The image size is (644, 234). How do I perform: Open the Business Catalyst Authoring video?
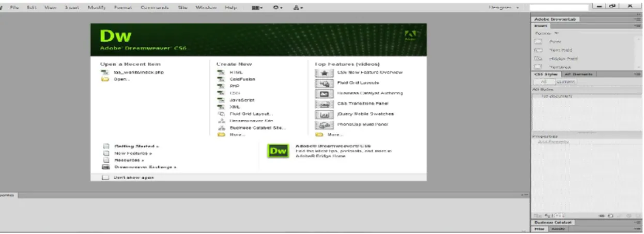370,93
